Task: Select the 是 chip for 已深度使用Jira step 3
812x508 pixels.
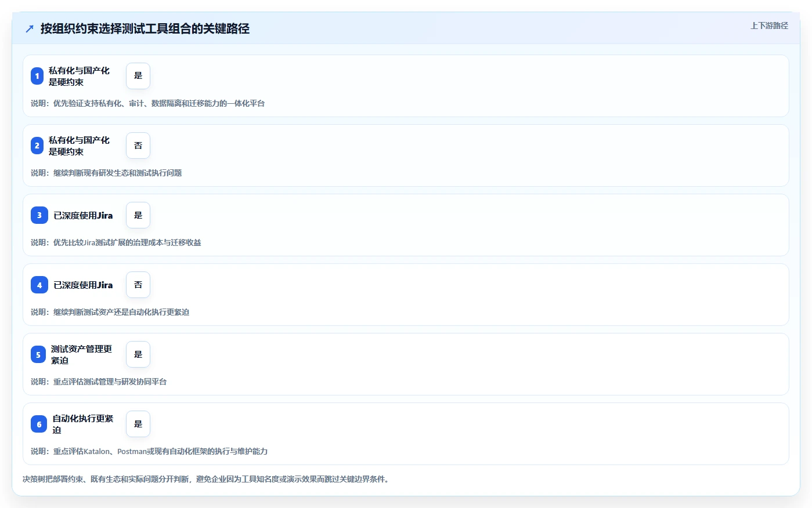Action: click(138, 215)
